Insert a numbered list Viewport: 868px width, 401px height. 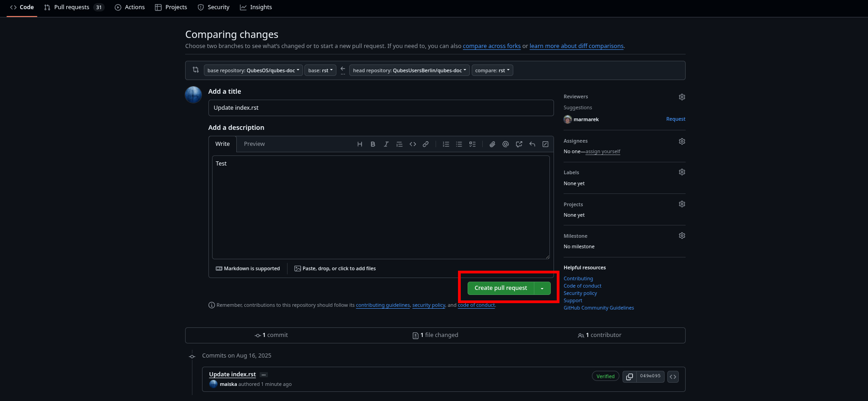point(446,144)
